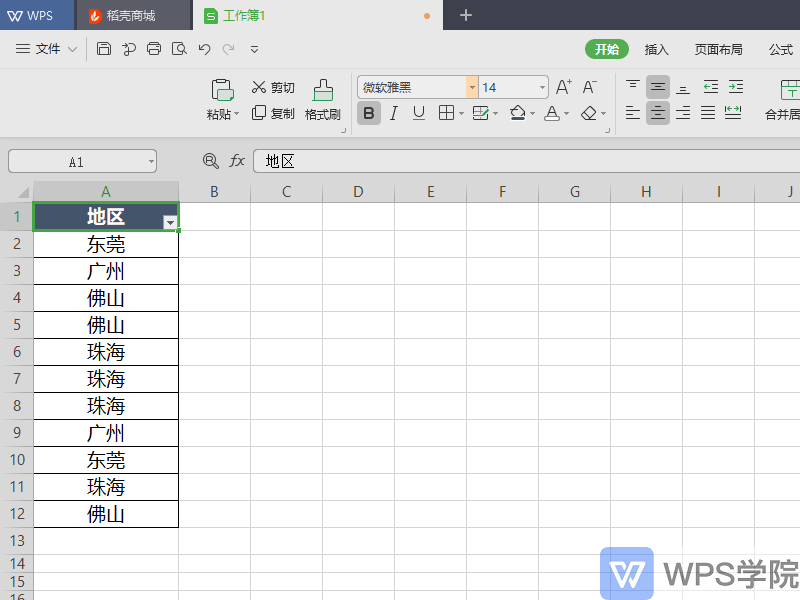The height and width of the screenshot is (600, 800).
Task: Switch to the 插入 (Insert) ribbon tab
Action: click(656, 49)
